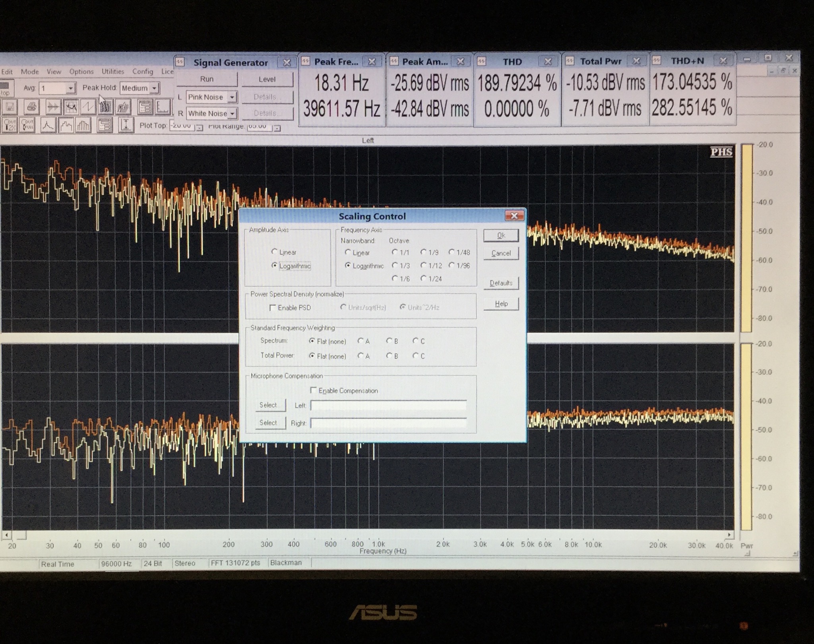Choose 1/3 octave frequency axis option

(395, 265)
